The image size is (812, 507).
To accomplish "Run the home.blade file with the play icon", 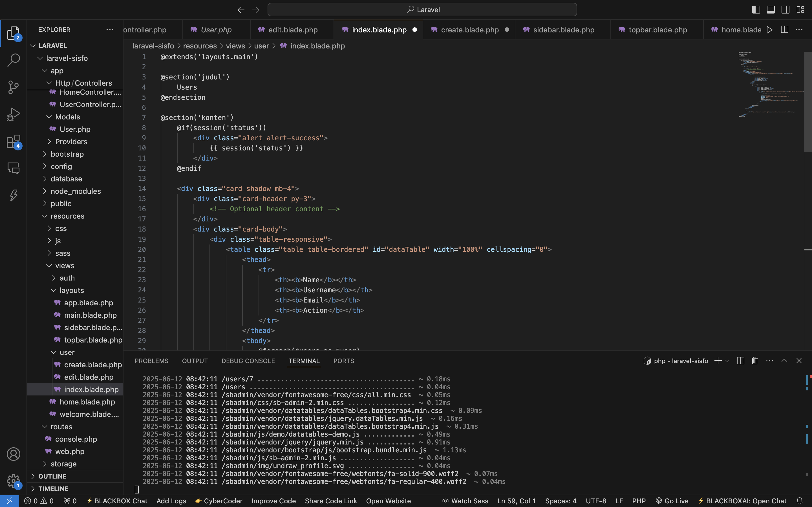I will pos(769,30).
